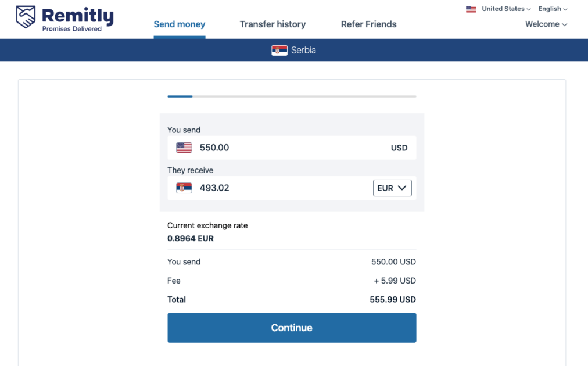Image resolution: width=588 pixels, height=366 pixels.
Task: Open the EUR currency dropdown
Action: 392,188
